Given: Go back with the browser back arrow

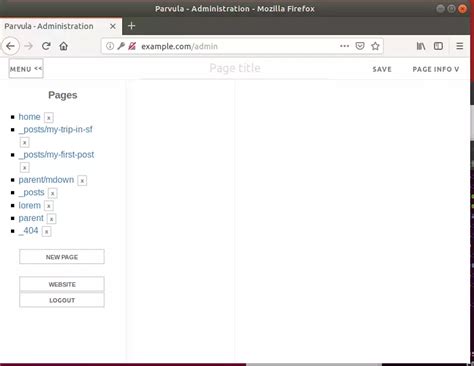Looking at the screenshot, I should [x=10, y=46].
